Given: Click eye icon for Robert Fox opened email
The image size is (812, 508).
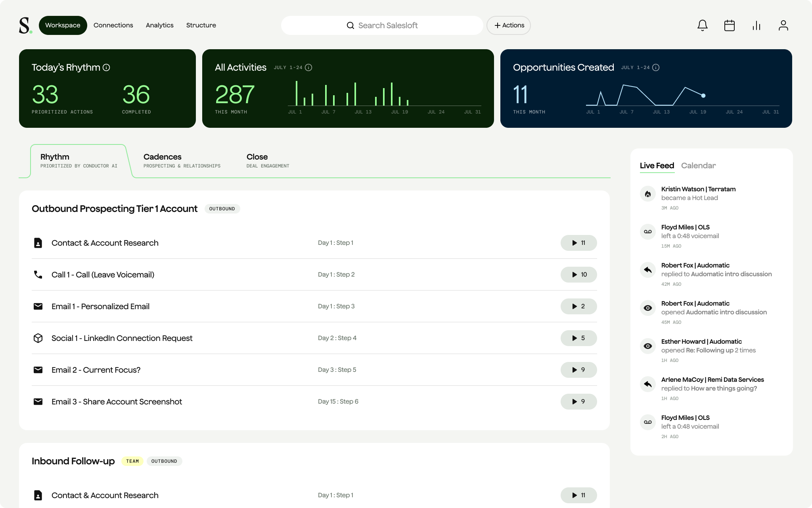Looking at the screenshot, I should (x=648, y=308).
